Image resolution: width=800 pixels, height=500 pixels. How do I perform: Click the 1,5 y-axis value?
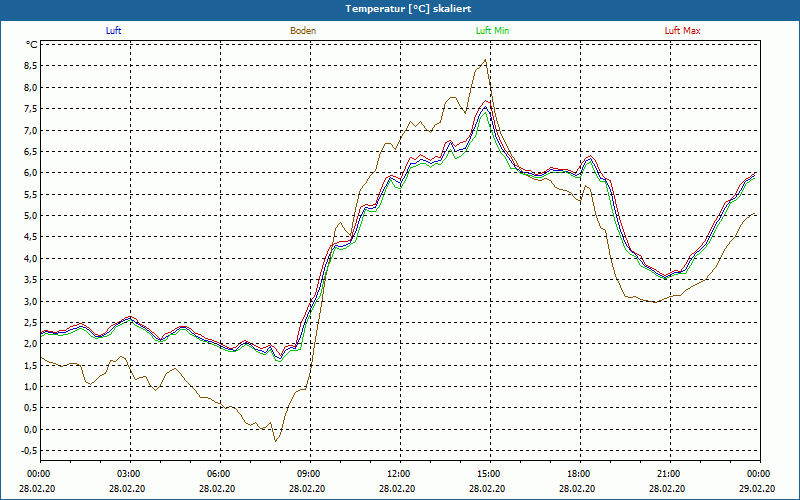click(31, 365)
